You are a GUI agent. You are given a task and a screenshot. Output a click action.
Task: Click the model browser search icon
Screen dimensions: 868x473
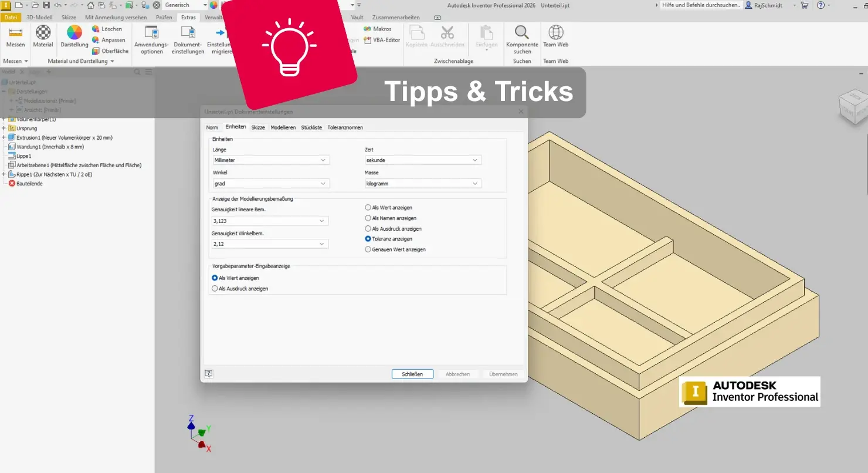137,72
